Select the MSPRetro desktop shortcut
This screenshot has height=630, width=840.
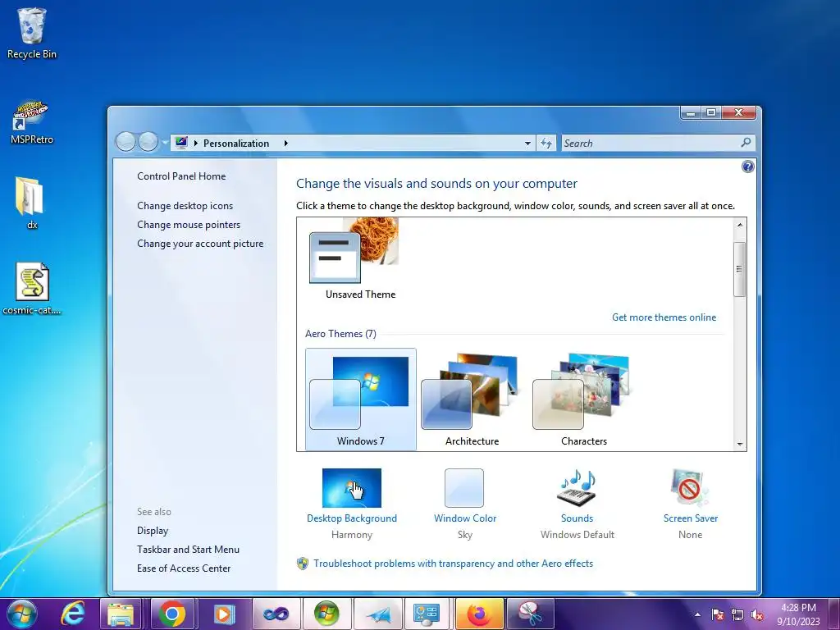click(x=32, y=122)
